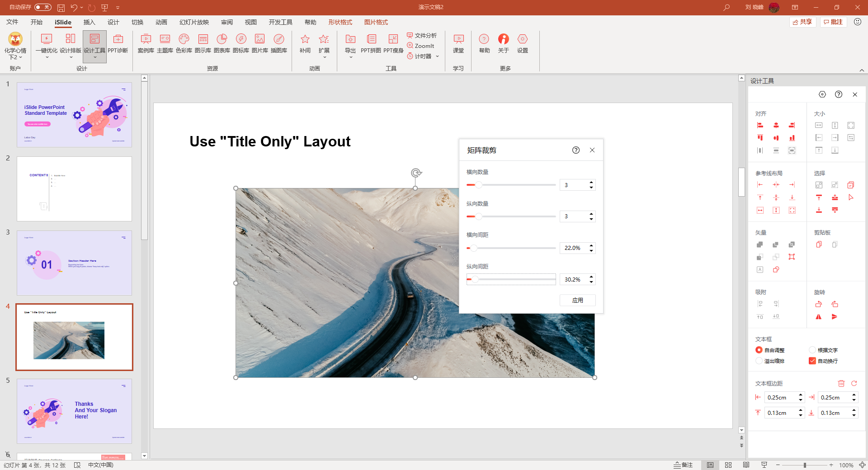Open iSlide 帮助 help in ribbon
This screenshot has width=868, height=470.
point(484,43)
